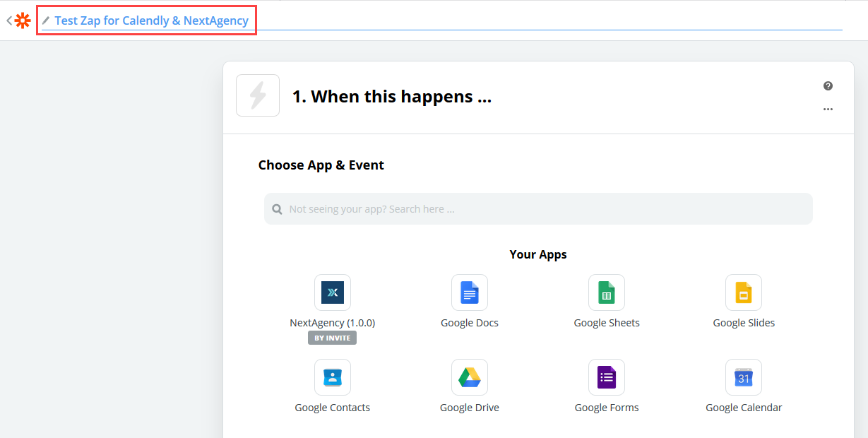Click the Zapier orange logo icon
868x438 pixels.
point(23,20)
